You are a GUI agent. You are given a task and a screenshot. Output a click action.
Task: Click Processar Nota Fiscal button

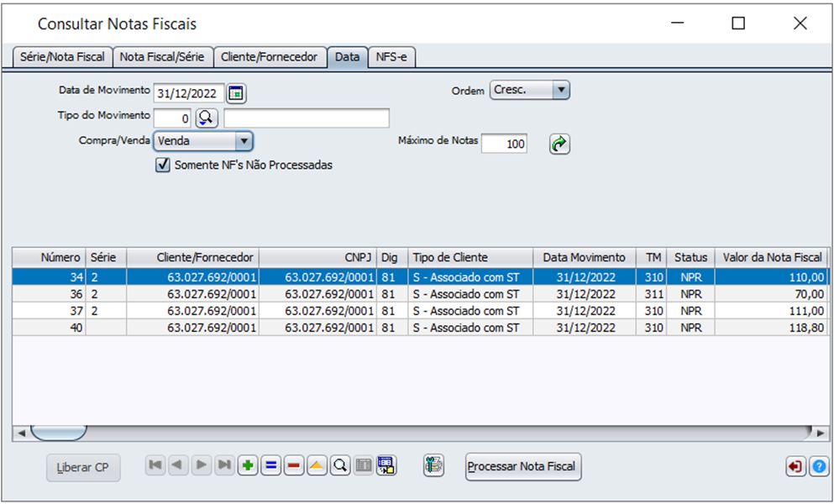click(x=522, y=467)
